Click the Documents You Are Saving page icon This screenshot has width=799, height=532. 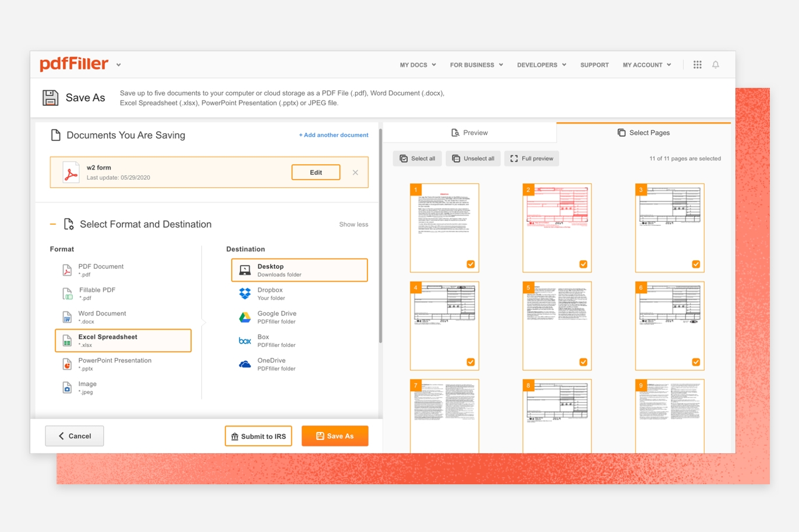(56, 135)
